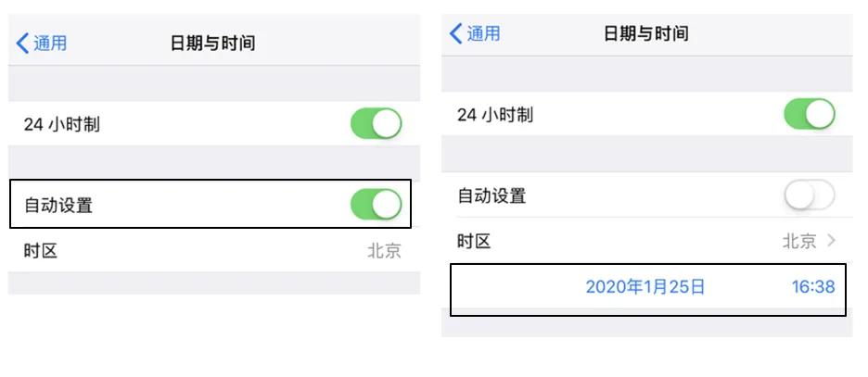Tap the 通用 back label in the panel with date row
This screenshot has height=377, width=868.
pos(482,33)
